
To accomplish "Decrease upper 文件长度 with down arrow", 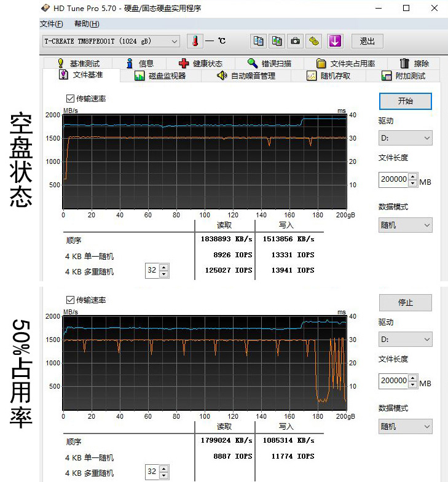I will point(413,183).
